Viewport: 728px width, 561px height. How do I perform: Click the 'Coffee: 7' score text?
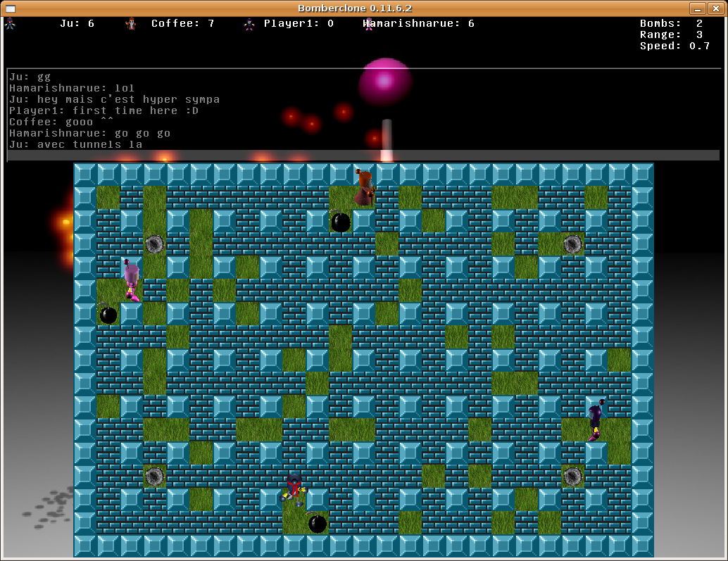coord(183,24)
